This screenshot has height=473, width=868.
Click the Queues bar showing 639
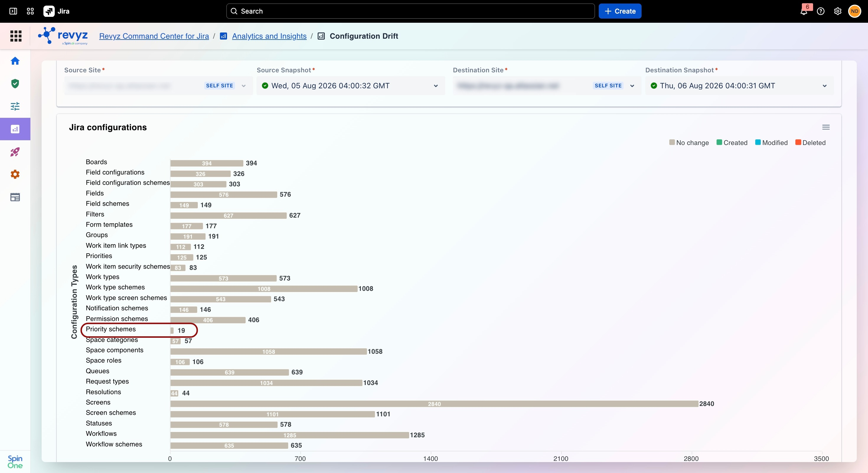click(229, 372)
